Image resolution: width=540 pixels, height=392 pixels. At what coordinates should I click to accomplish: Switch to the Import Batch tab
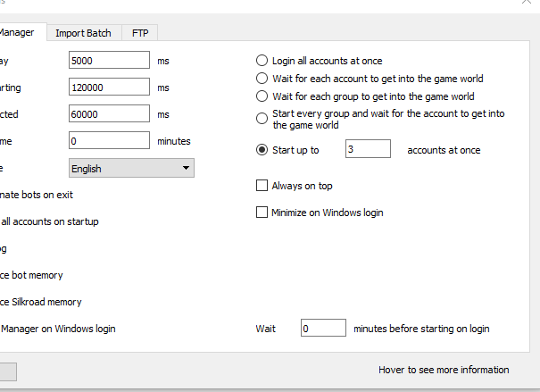coord(83,33)
